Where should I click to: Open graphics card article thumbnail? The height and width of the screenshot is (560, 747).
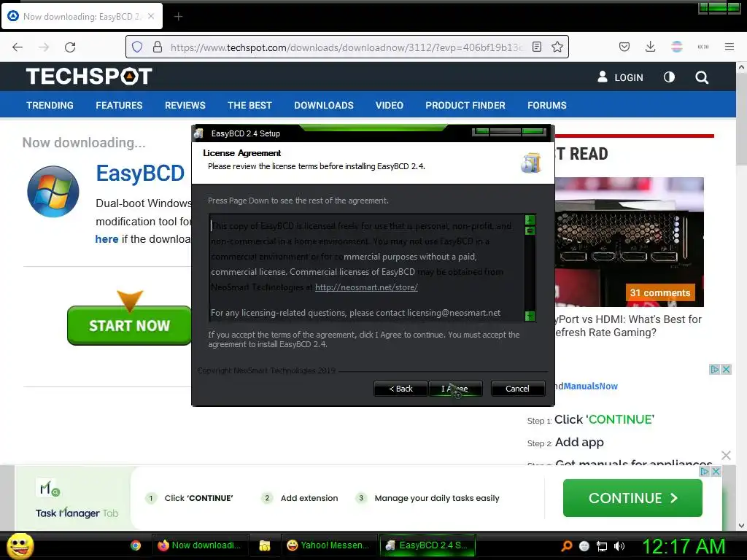pyautogui.click(x=630, y=242)
